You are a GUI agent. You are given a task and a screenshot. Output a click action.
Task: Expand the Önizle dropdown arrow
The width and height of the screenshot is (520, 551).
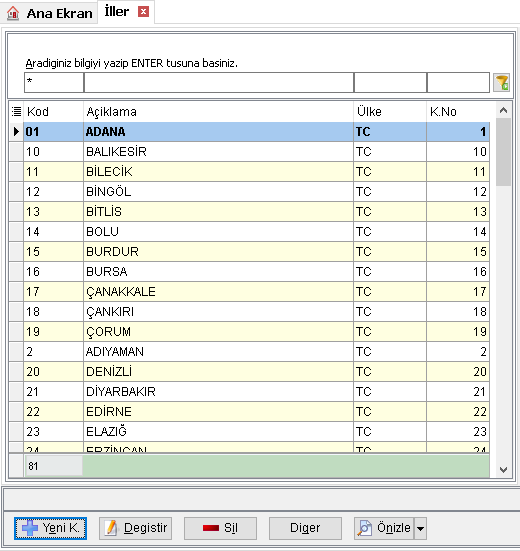tap(421, 528)
